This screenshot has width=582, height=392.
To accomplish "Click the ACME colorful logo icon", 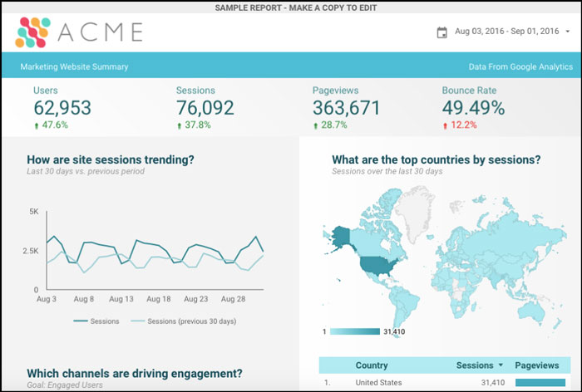I will [32, 32].
